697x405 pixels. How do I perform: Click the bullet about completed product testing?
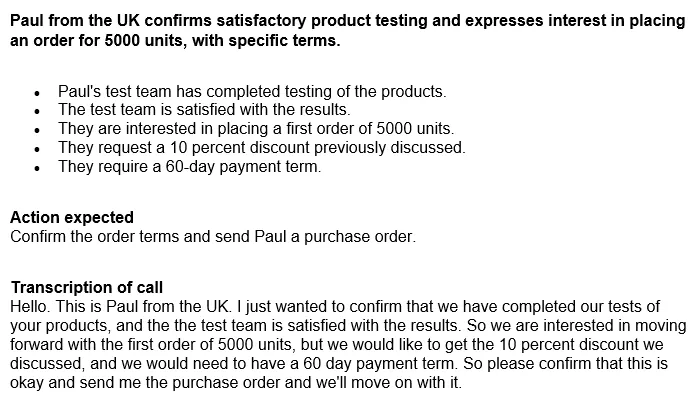(251, 91)
